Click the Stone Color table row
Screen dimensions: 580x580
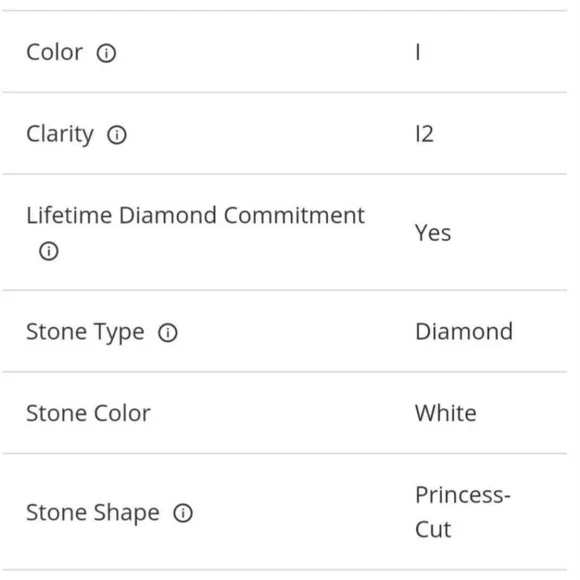tap(285, 413)
